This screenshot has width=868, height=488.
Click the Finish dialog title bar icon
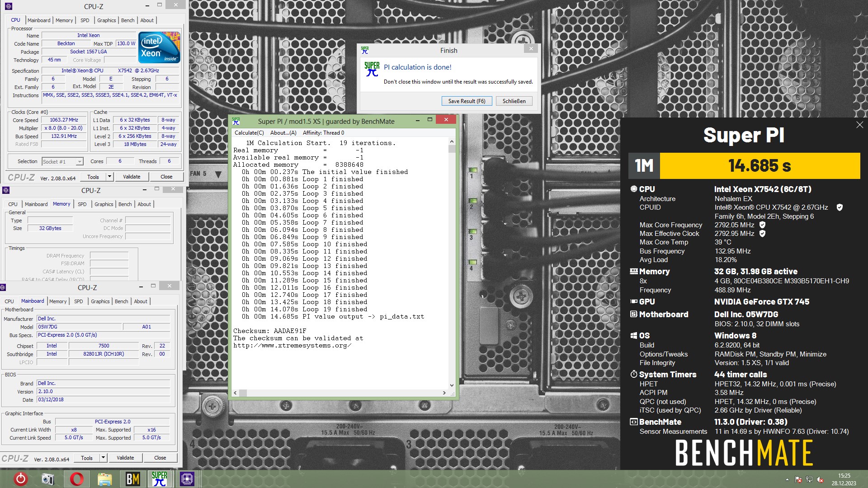click(x=365, y=50)
